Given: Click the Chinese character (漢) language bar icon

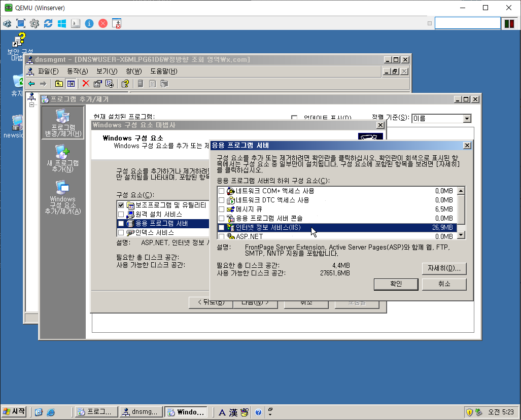Looking at the screenshot, I should [x=233, y=412].
